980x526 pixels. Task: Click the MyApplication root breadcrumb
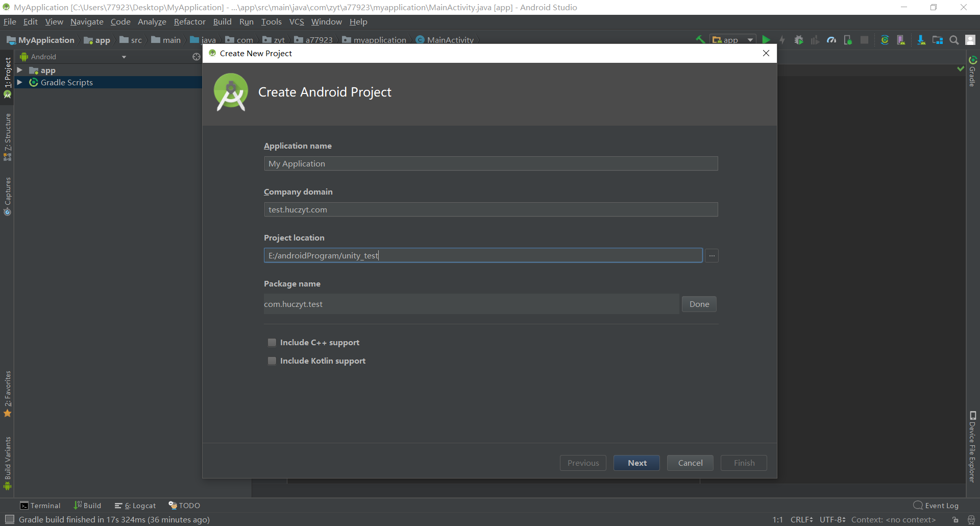coord(40,40)
